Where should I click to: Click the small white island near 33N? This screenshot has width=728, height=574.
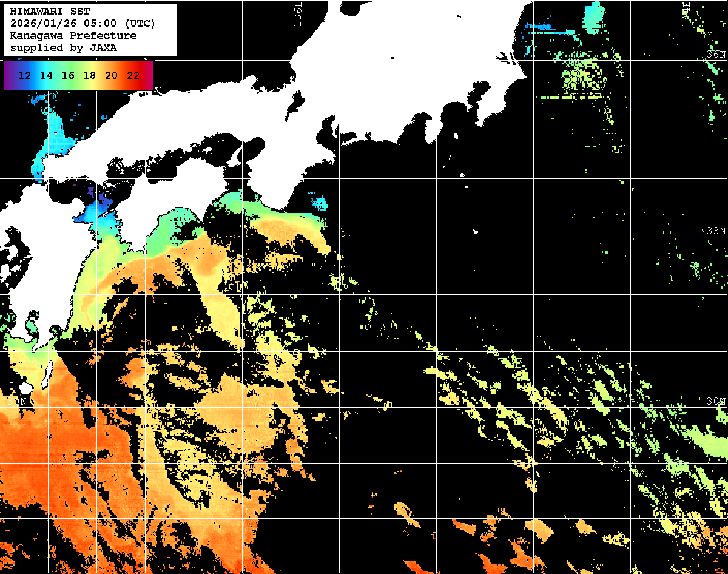[x=476, y=231]
